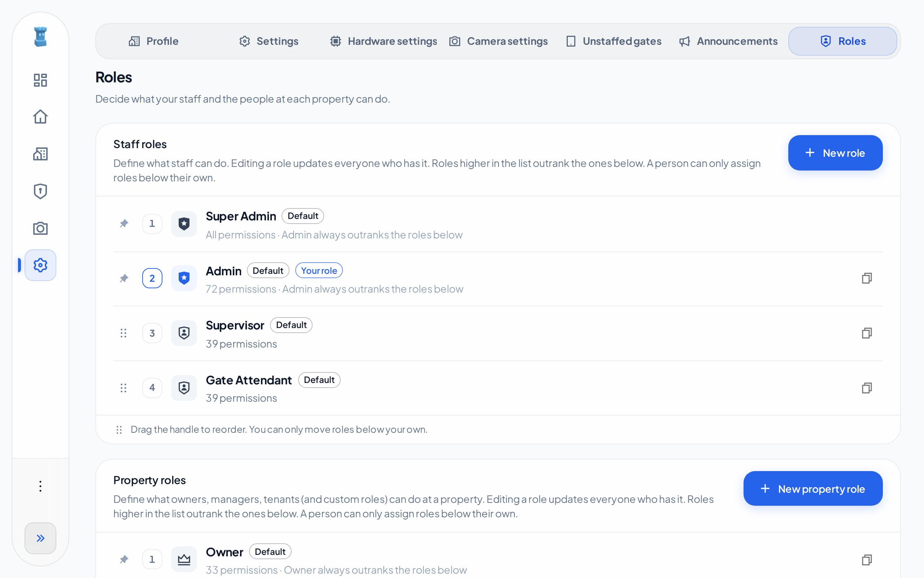Click the castle logo at top of sidebar
Image resolution: width=924 pixels, height=578 pixels.
click(40, 37)
